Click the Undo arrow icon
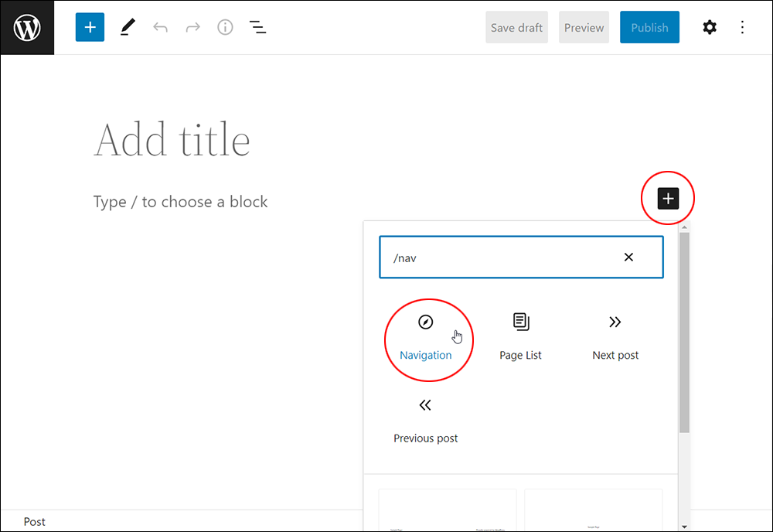The image size is (773, 532). (160, 27)
